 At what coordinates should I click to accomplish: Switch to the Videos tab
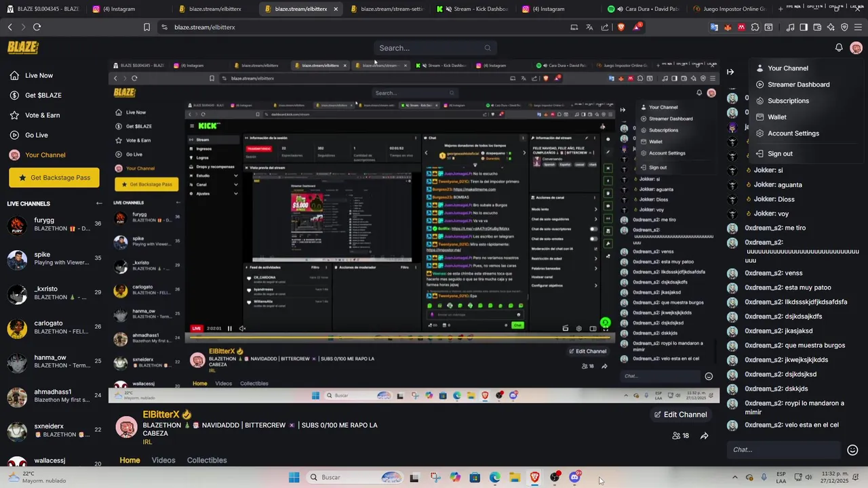[x=163, y=460]
